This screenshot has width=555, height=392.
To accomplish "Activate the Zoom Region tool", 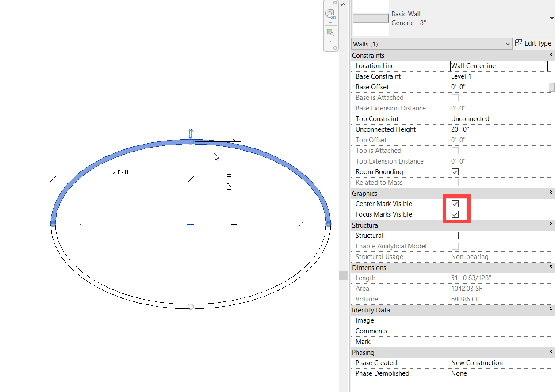I will point(330,32).
